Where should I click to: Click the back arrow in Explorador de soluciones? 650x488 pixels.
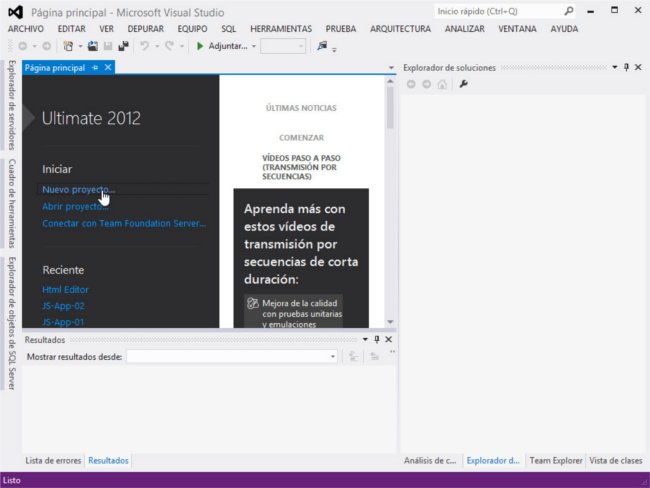(x=411, y=84)
